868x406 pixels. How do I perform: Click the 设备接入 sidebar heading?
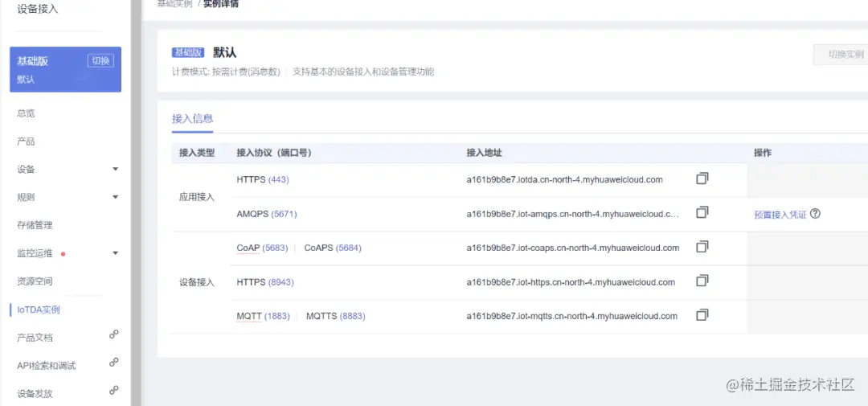tap(38, 9)
